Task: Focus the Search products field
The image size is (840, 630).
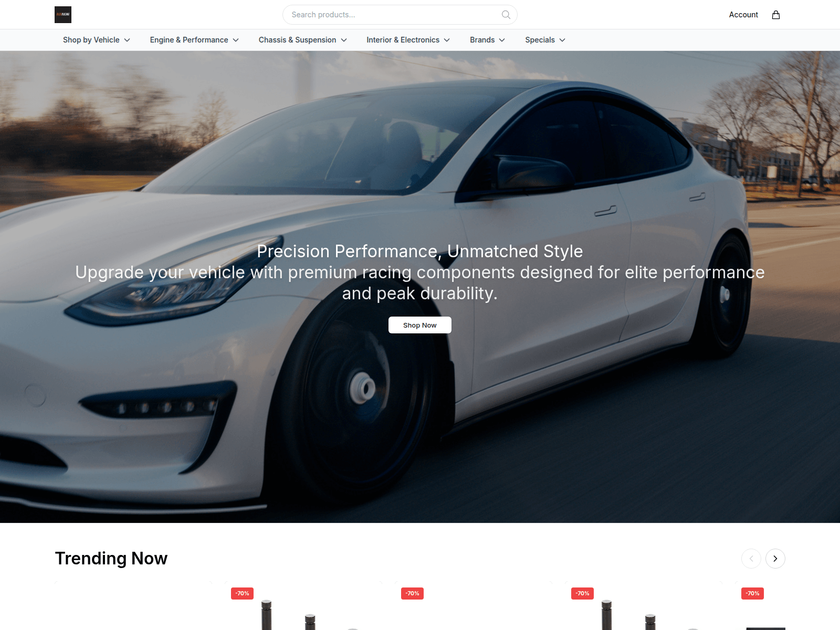Action: pyautogui.click(x=400, y=15)
